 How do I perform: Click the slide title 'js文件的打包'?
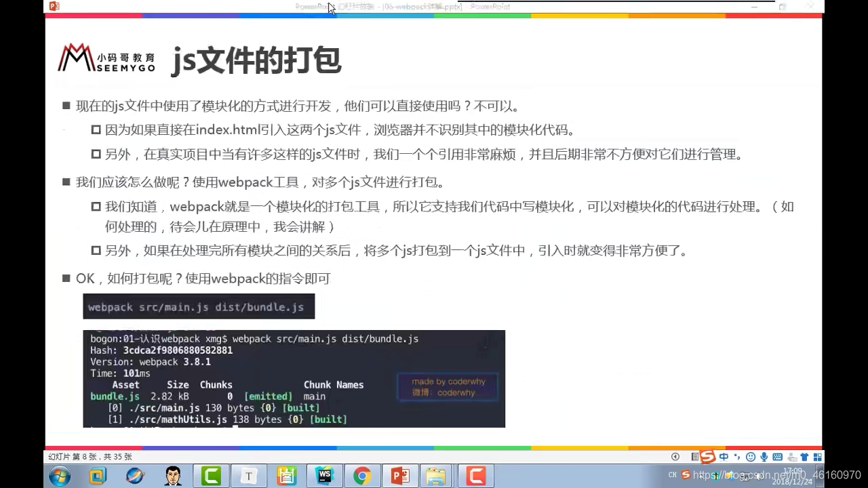pyautogui.click(x=256, y=61)
